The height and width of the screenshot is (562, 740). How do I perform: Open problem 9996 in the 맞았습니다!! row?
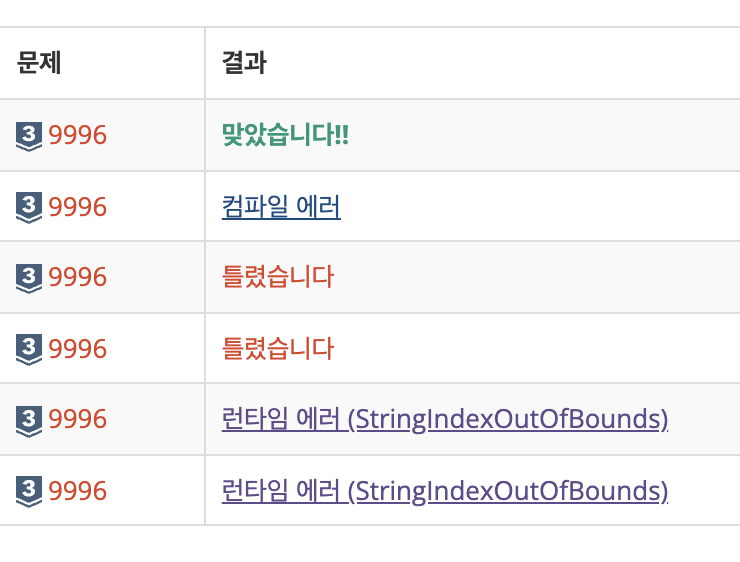[77, 135]
